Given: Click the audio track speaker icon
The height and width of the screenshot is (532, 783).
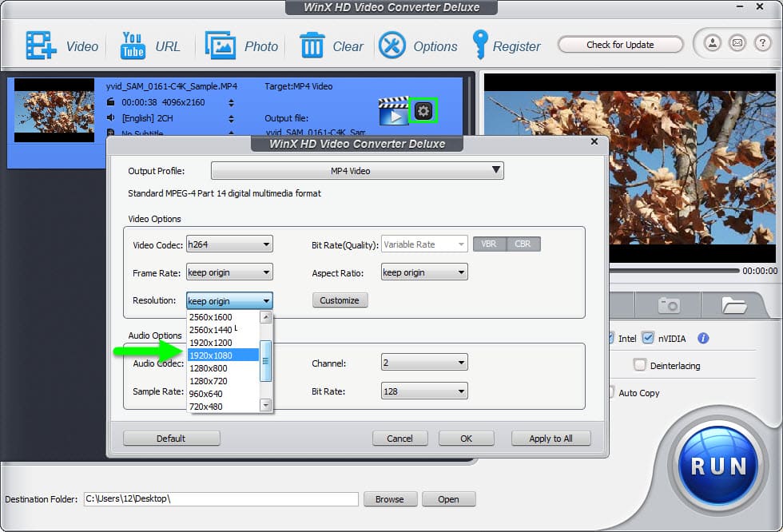Looking at the screenshot, I should tap(111, 117).
